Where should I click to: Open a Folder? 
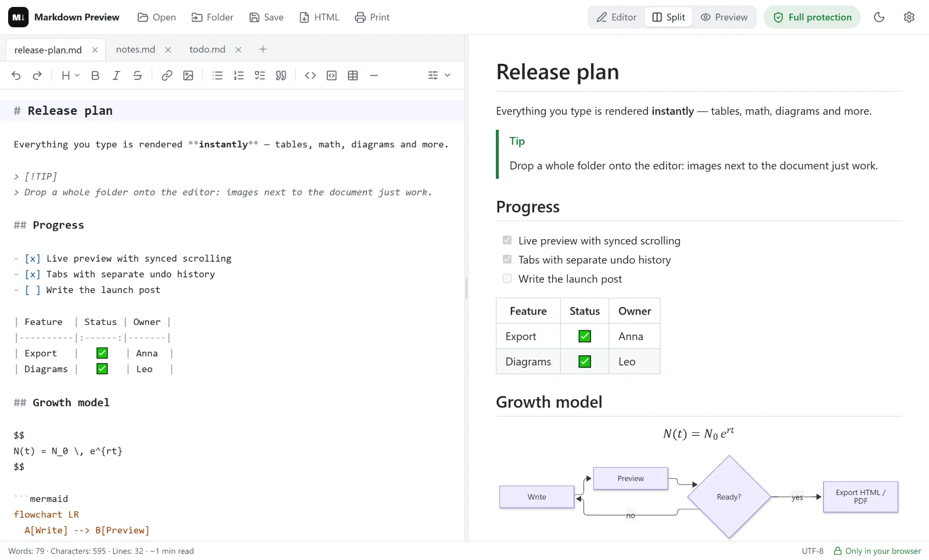point(213,17)
